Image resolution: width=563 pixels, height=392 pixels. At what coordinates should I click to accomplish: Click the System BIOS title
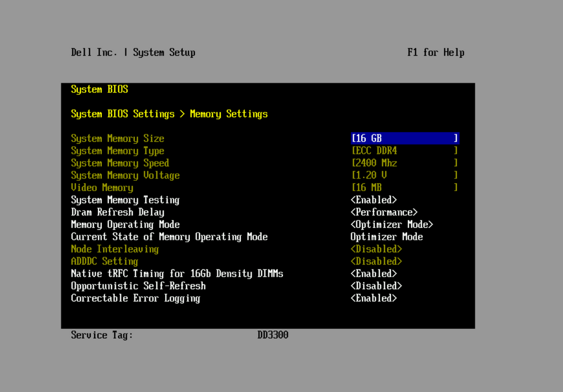tap(99, 89)
